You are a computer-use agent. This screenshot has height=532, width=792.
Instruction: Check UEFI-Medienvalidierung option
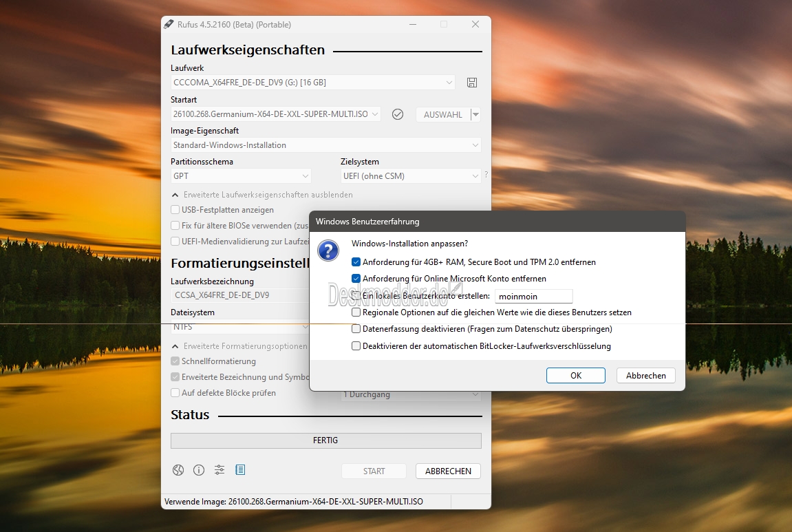point(175,242)
